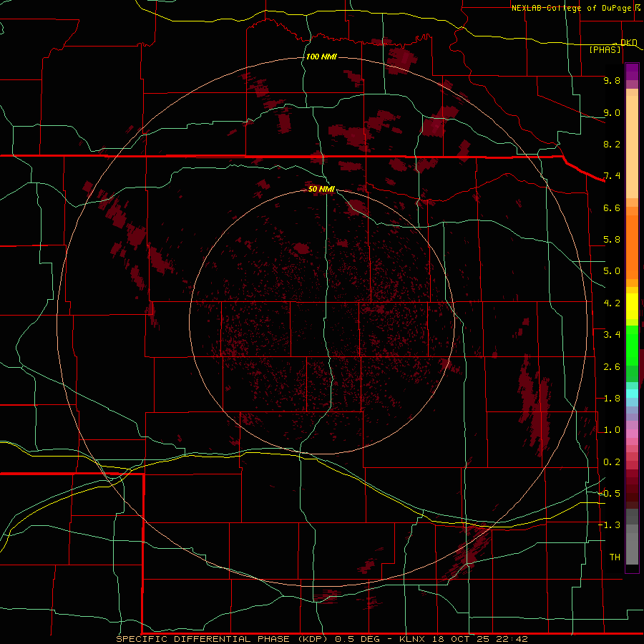644x644 pixels.
Task: Click the cyan band of the color scale
Action: point(632,394)
